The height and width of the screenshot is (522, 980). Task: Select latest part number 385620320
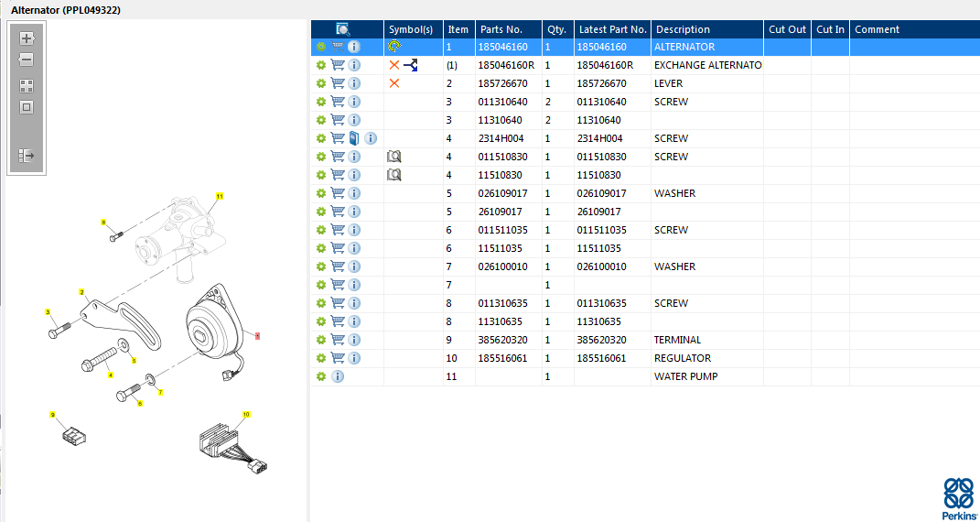click(602, 340)
